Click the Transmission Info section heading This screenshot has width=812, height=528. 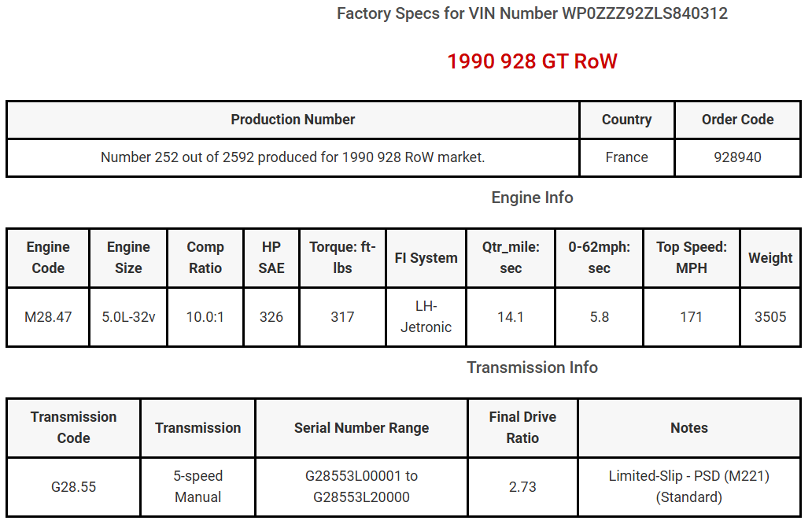click(532, 367)
